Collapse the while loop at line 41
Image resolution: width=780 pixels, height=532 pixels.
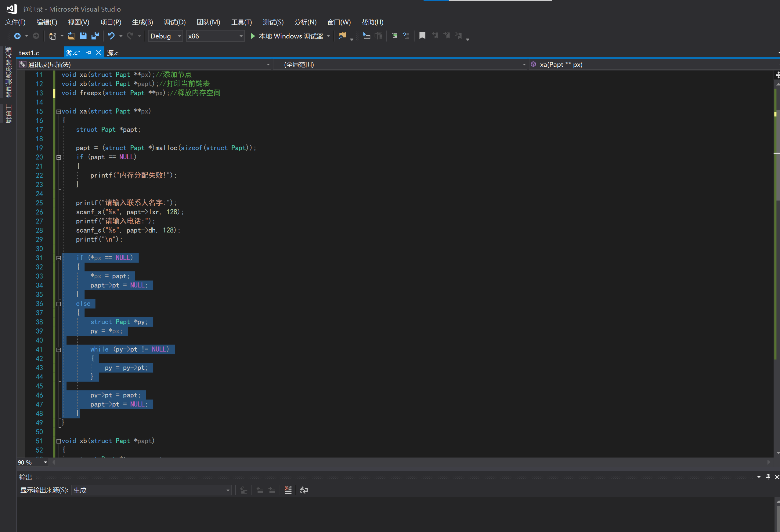tap(58, 349)
